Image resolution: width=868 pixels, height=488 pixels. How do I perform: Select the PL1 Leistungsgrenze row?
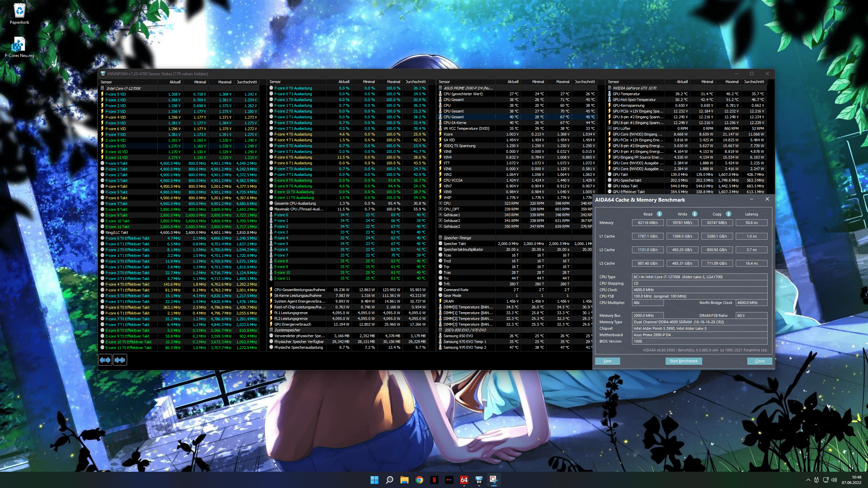[348, 313]
